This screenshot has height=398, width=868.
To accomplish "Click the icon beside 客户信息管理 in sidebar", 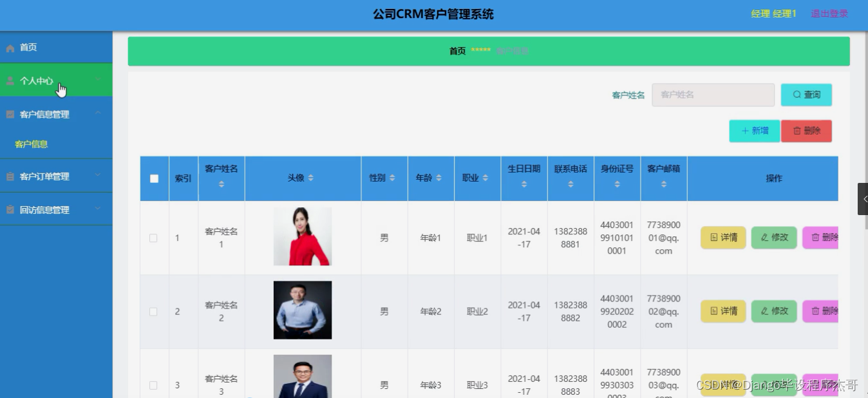I will [x=9, y=114].
